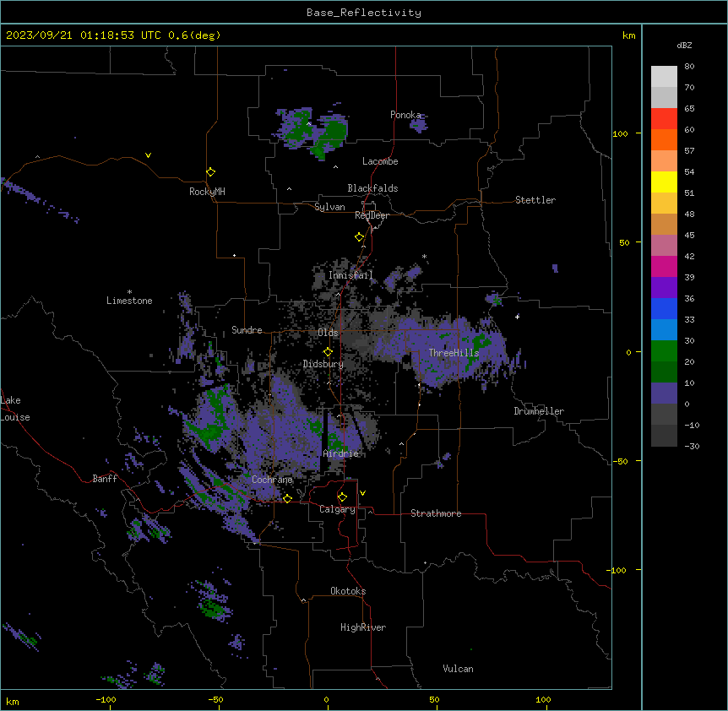This screenshot has width=728, height=711.
Task: Select the yellow diamond marker by Olds
Action: click(x=328, y=352)
